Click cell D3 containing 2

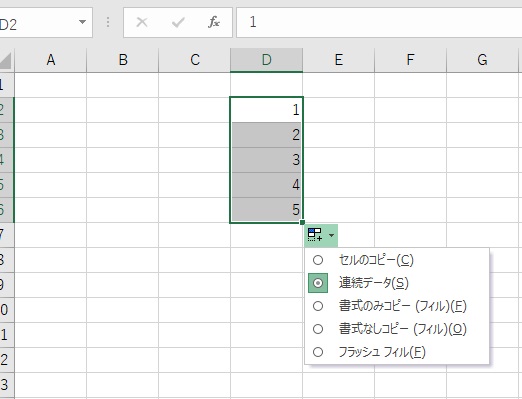[267, 135]
